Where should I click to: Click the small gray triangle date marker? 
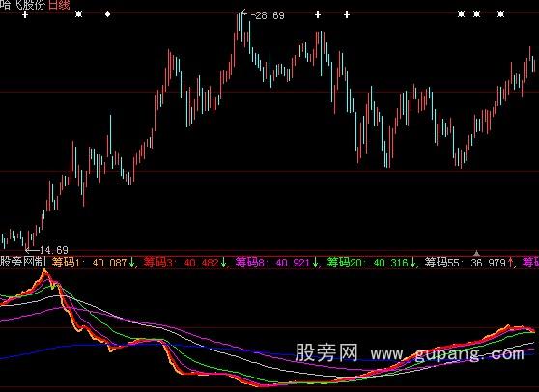coord(476,253)
